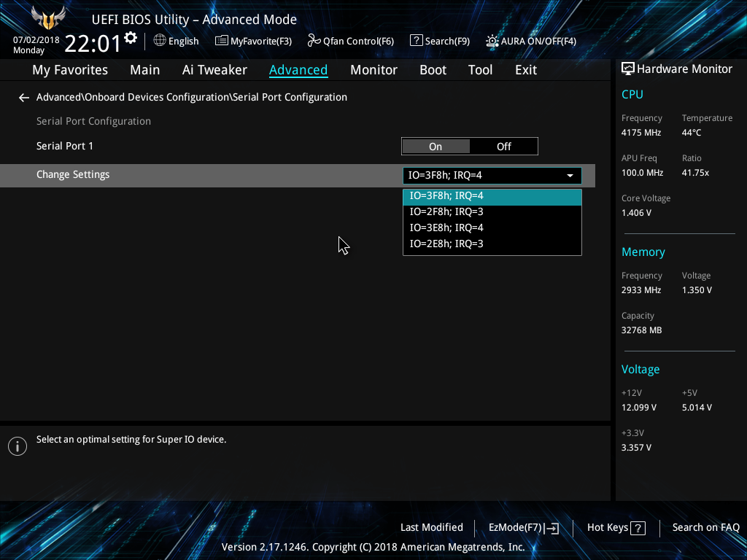Image resolution: width=747 pixels, height=560 pixels.
Task: Click the Serial Port 1 label
Action: point(65,146)
